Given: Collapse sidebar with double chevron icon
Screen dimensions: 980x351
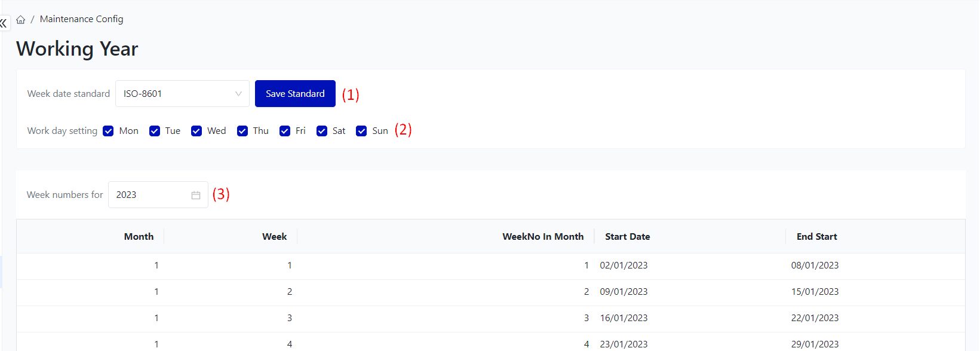Looking at the screenshot, I should (x=4, y=23).
